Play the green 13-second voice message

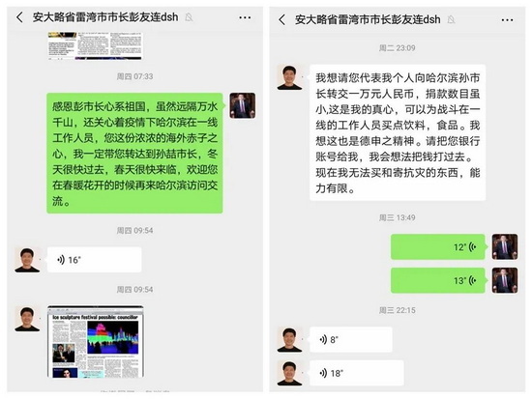tap(437, 280)
